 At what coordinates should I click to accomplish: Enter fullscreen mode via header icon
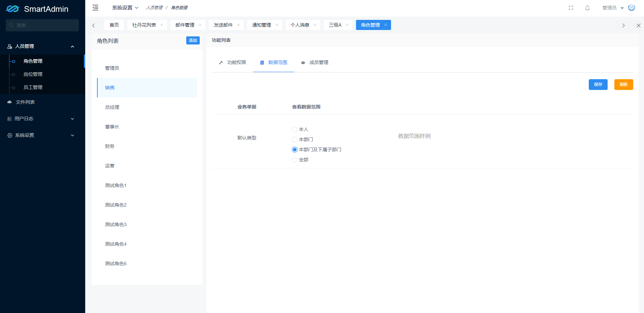click(571, 8)
